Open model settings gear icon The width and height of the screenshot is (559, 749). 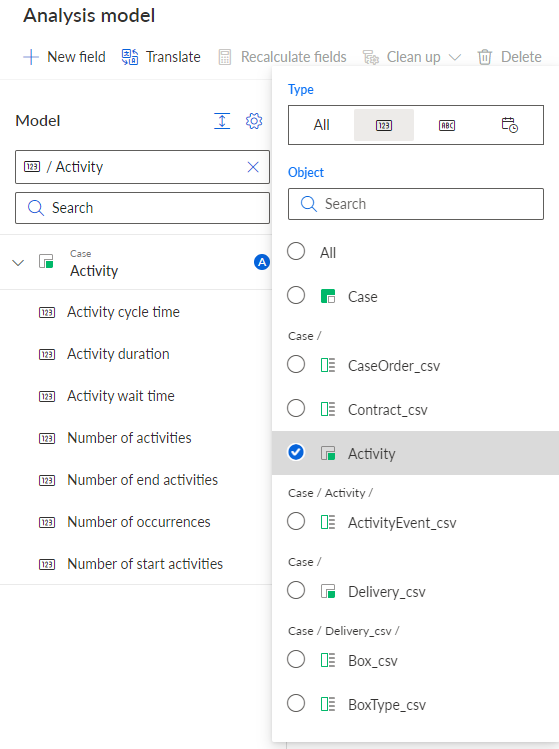click(254, 121)
